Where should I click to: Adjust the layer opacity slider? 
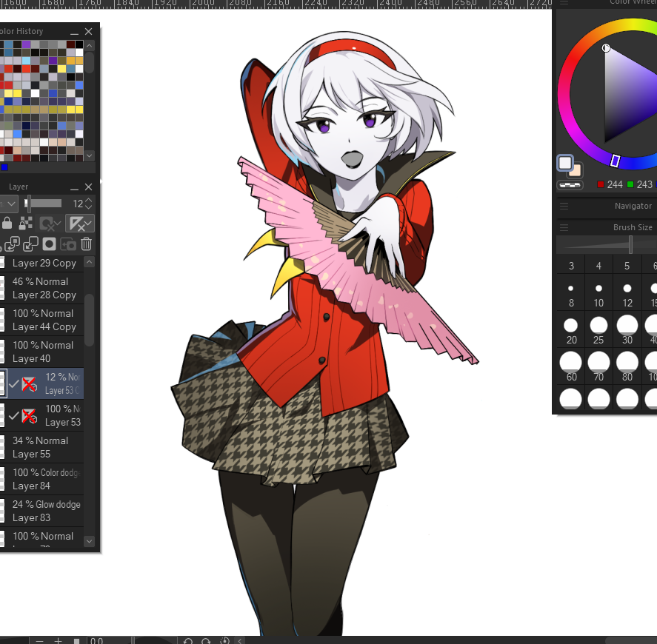[x=43, y=204]
